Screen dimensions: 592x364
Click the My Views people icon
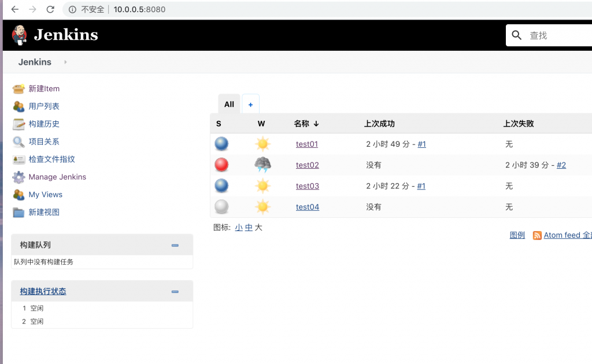[18, 195]
